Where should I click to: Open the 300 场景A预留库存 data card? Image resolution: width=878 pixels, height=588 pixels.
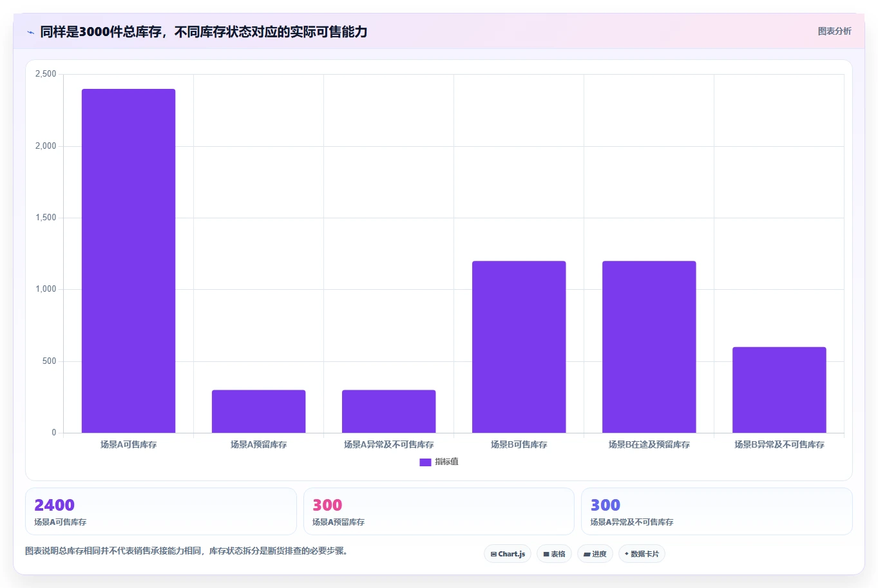(x=439, y=511)
